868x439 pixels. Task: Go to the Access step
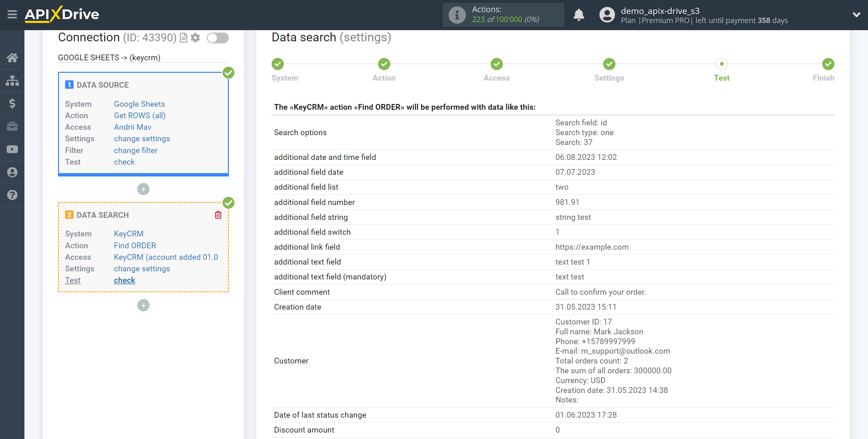[x=497, y=64]
